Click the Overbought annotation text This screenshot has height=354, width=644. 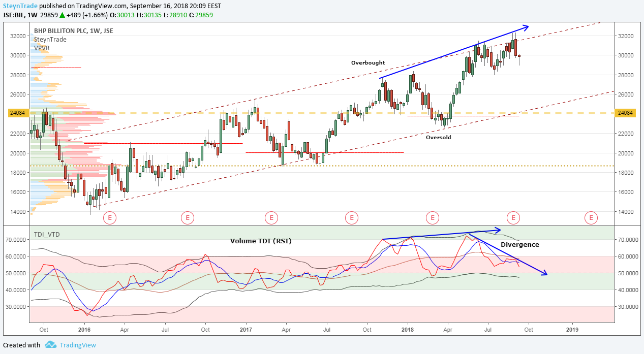[x=368, y=63]
